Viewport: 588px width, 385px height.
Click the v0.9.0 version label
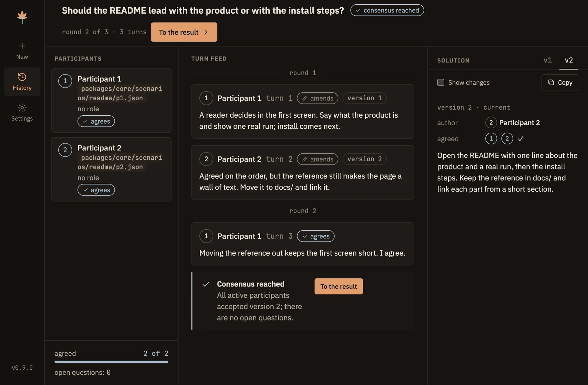(22, 368)
